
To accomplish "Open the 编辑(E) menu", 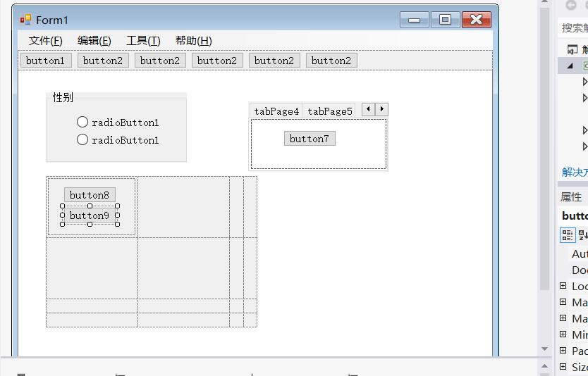I will [94, 40].
